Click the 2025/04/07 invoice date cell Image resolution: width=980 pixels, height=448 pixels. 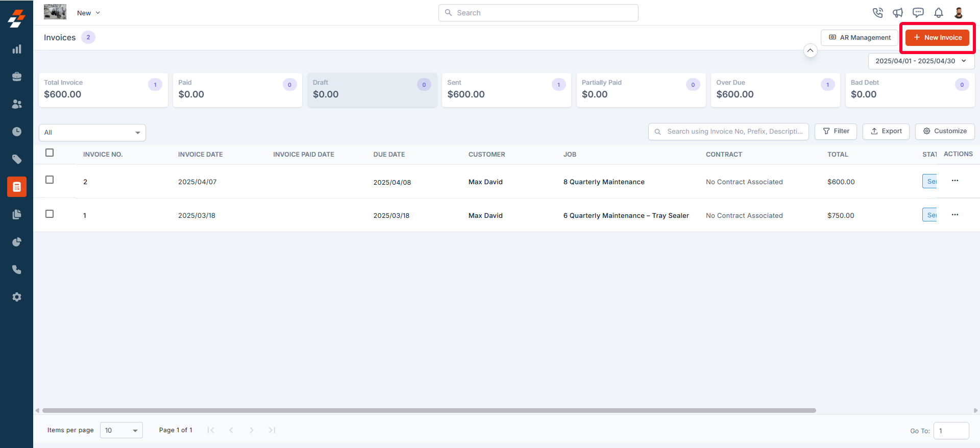coord(198,182)
